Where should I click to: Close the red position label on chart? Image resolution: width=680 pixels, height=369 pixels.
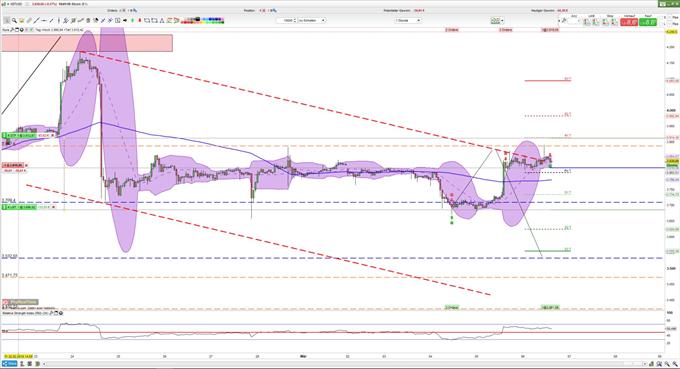pyautogui.click(x=26, y=165)
